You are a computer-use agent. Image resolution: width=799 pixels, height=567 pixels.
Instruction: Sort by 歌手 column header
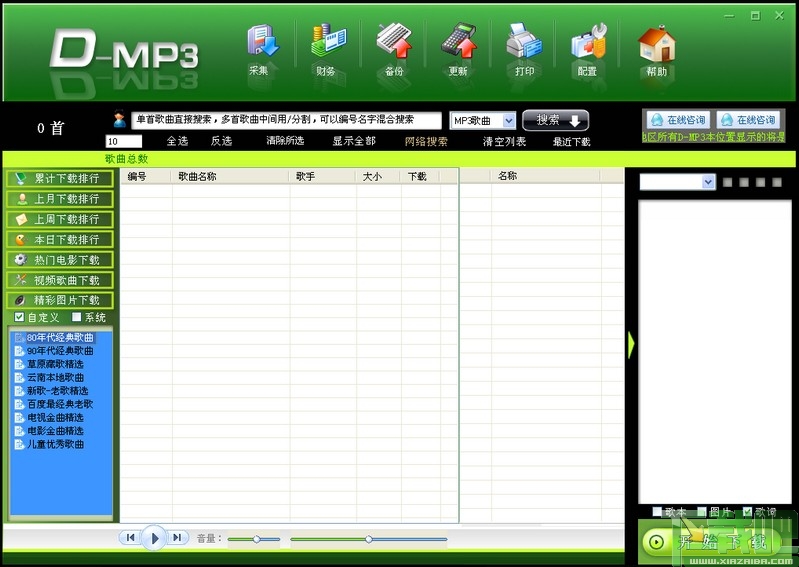tap(323, 176)
